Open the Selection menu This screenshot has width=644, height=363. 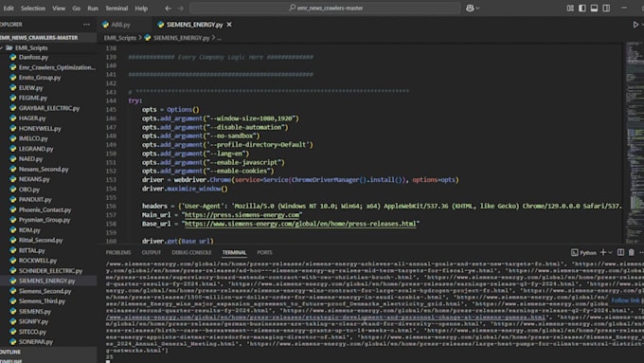33,8
